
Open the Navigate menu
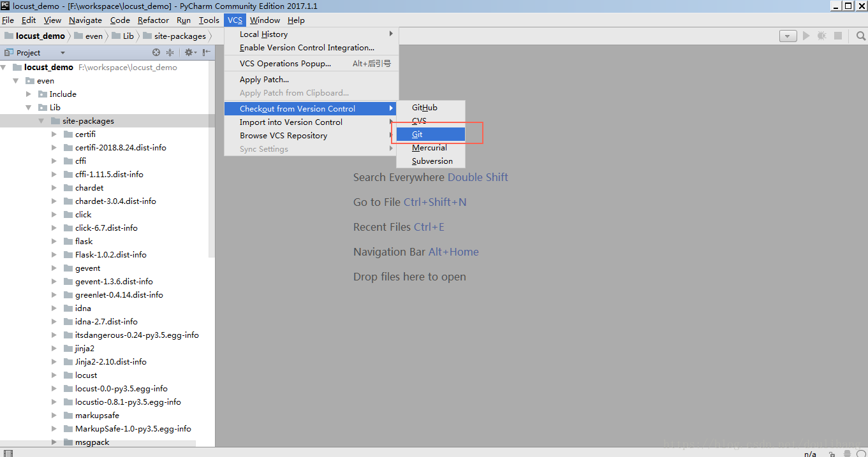(85, 20)
